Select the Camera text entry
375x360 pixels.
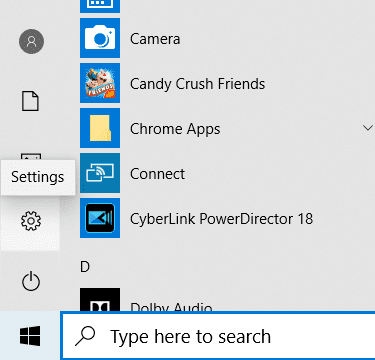coord(155,39)
